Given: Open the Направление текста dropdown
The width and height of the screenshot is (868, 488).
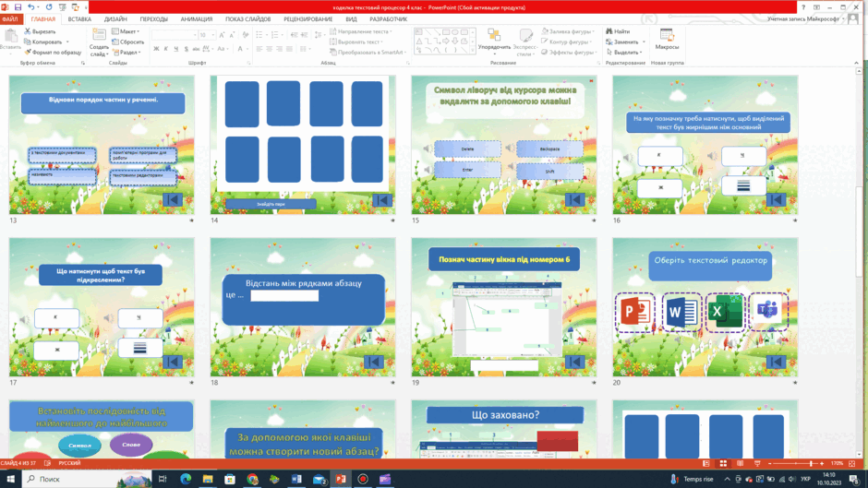Looking at the screenshot, I should pyautogui.click(x=360, y=31).
